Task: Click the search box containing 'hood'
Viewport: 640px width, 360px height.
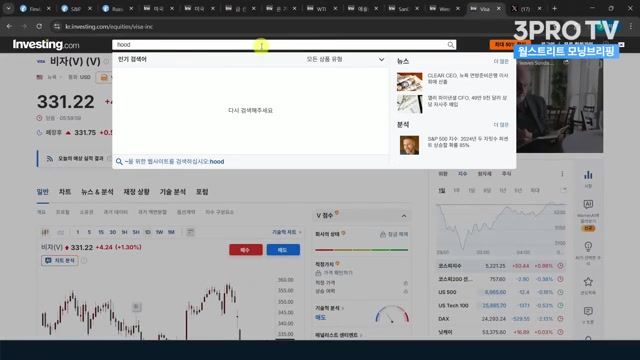Action: point(284,45)
